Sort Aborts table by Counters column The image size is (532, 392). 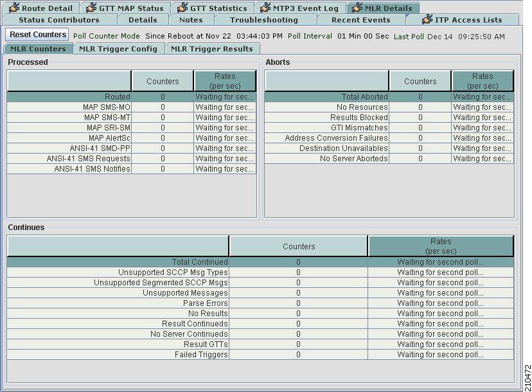420,81
